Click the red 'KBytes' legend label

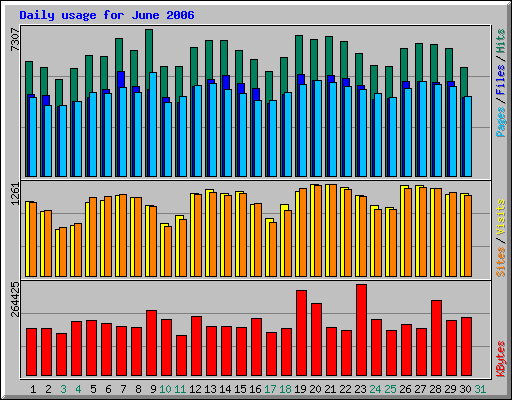[x=501, y=359]
